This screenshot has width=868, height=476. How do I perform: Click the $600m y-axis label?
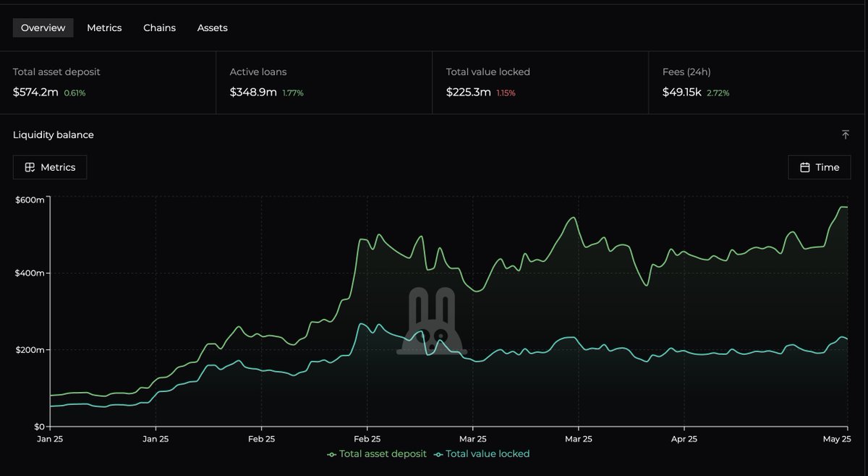click(x=30, y=200)
